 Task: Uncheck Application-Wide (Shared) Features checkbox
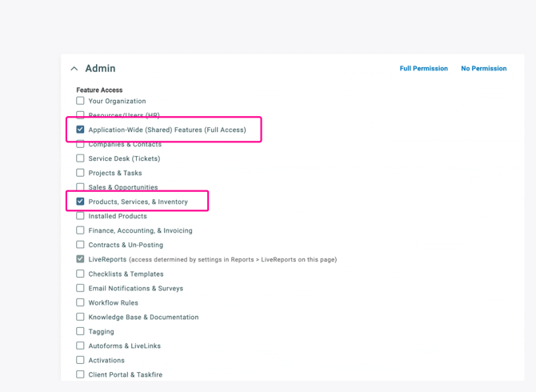click(80, 130)
